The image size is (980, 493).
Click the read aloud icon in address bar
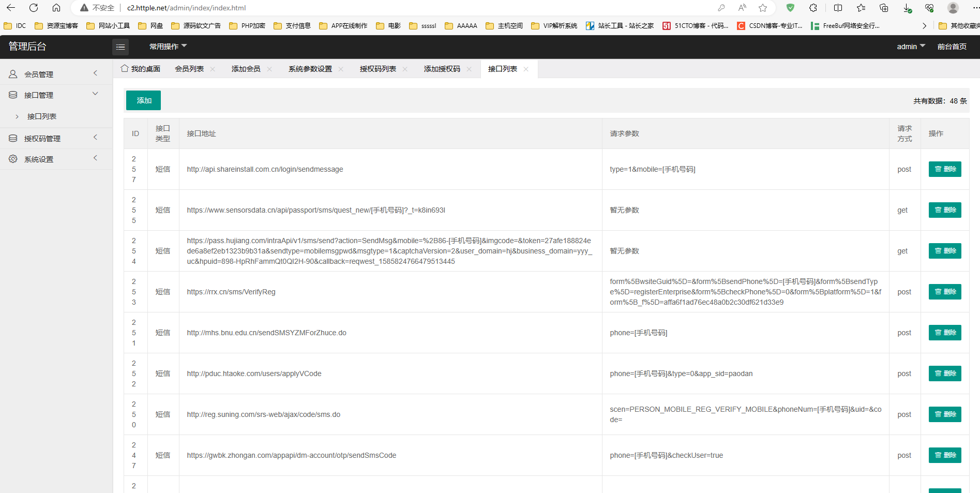[742, 8]
